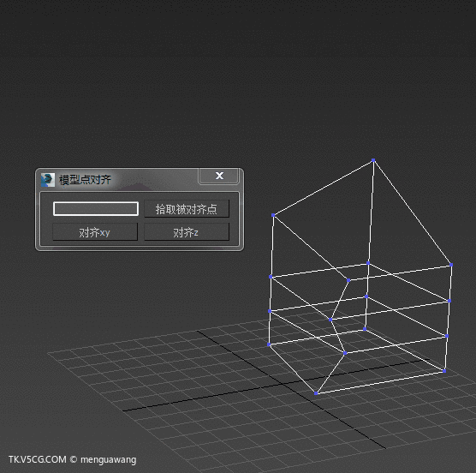The width and height of the screenshot is (476, 473).
Task: Select the bottom-left corner vertex of the model
Action: coord(269,344)
